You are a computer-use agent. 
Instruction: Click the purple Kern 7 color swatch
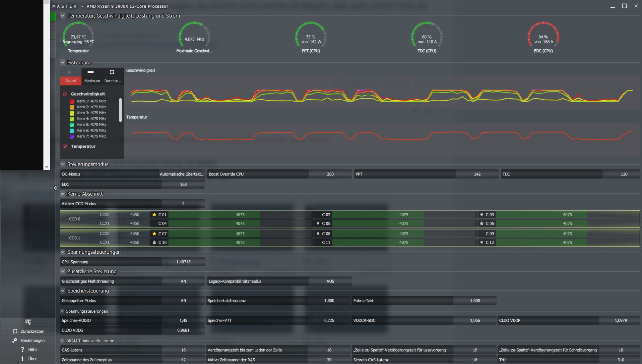click(x=72, y=136)
